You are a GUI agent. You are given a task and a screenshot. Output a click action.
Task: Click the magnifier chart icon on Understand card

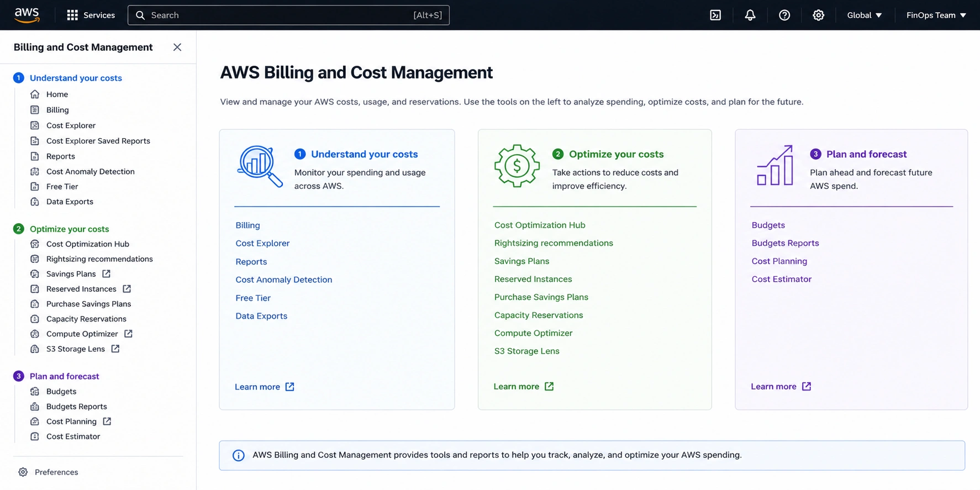260,166
